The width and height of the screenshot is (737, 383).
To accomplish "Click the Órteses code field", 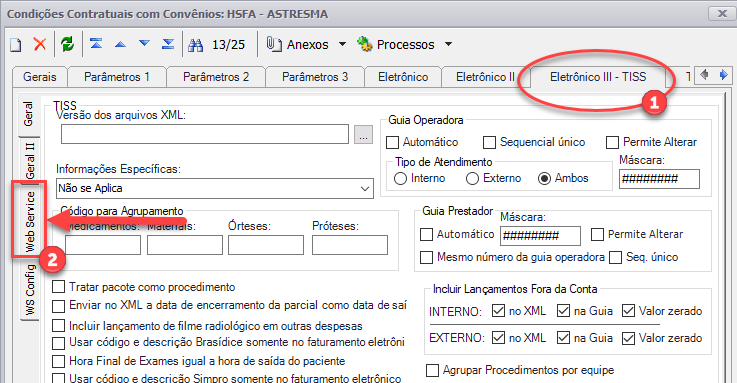I will pyautogui.click(x=266, y=245).
